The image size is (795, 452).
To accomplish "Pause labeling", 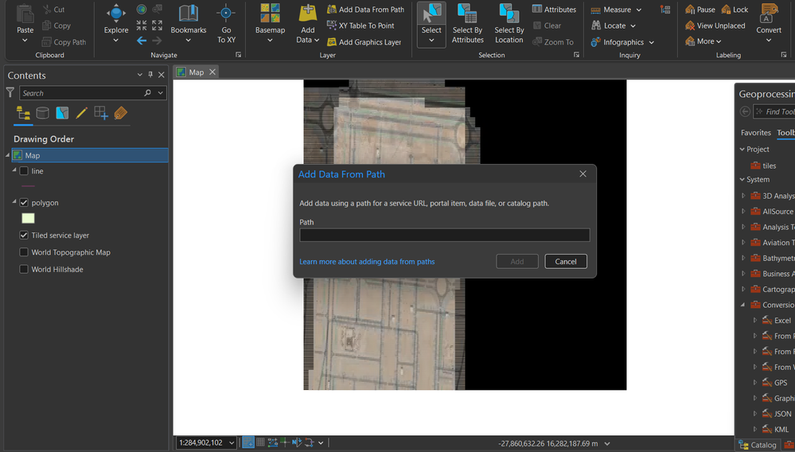I will tap(700, 9).
